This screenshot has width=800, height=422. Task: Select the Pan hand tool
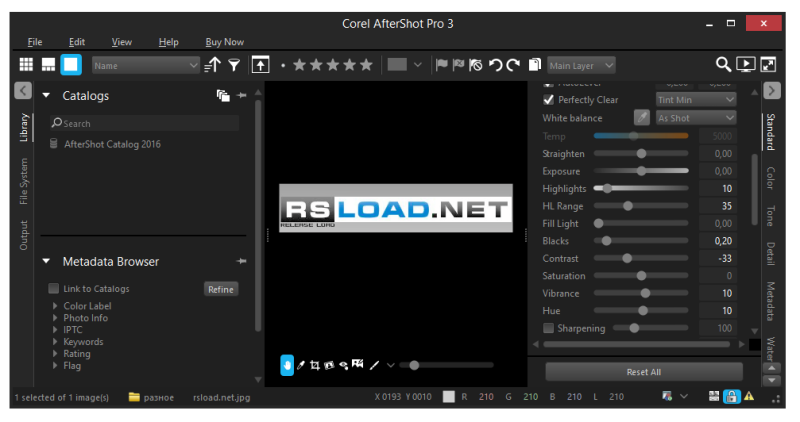pos(287,365)
